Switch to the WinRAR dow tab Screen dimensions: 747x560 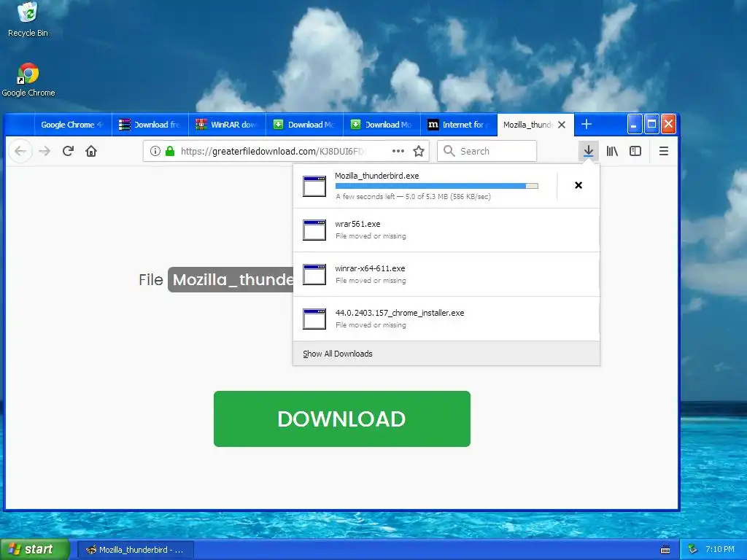(x=228, y=125)
